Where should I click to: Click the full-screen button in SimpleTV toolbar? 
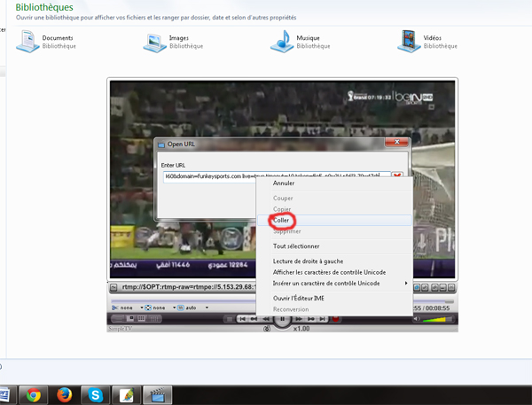(x=425, y=287)
